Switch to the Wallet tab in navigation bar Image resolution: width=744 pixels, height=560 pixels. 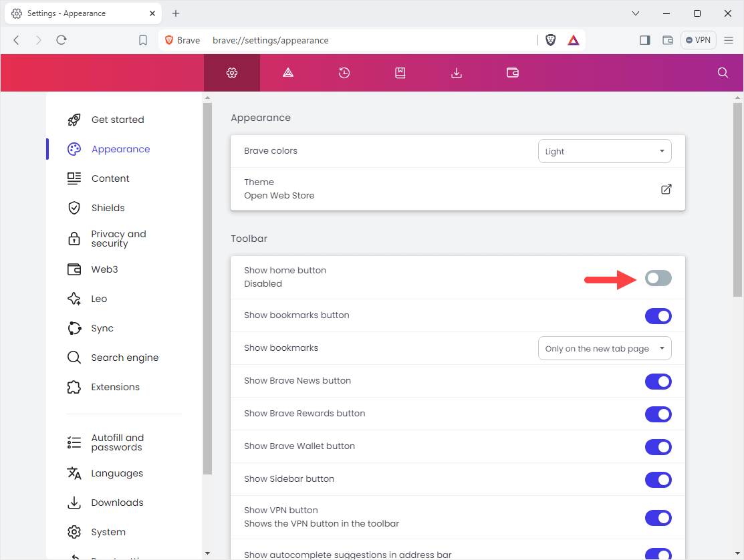coord(513,73)
